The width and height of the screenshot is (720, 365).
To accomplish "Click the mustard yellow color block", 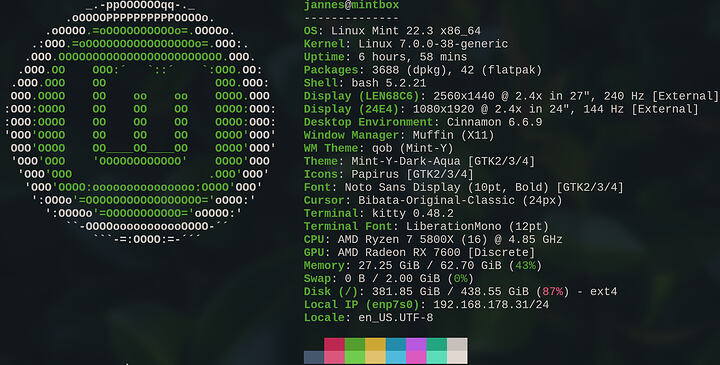I will coord(376,344).
